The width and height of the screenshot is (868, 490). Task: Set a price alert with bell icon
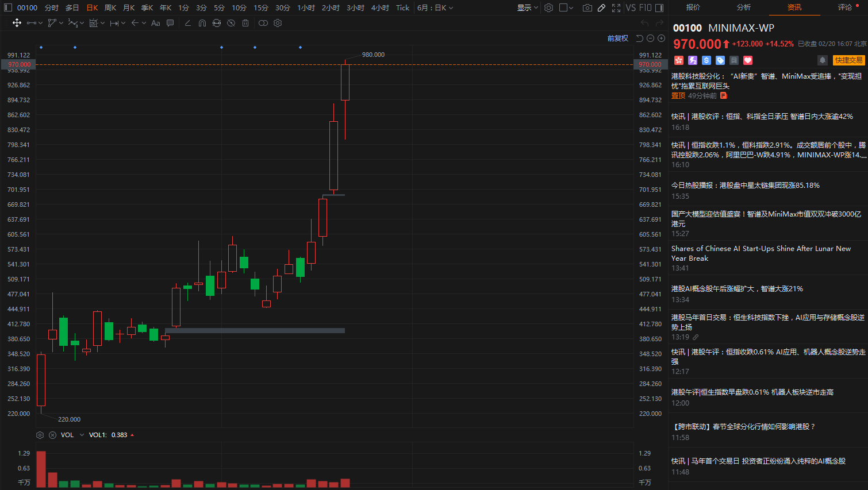[823, 60]
